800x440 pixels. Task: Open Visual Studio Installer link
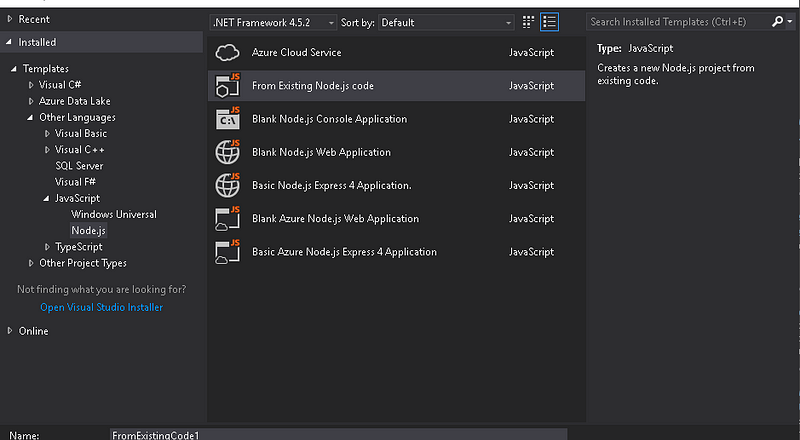pyautogui.click(x=102, y=307)
